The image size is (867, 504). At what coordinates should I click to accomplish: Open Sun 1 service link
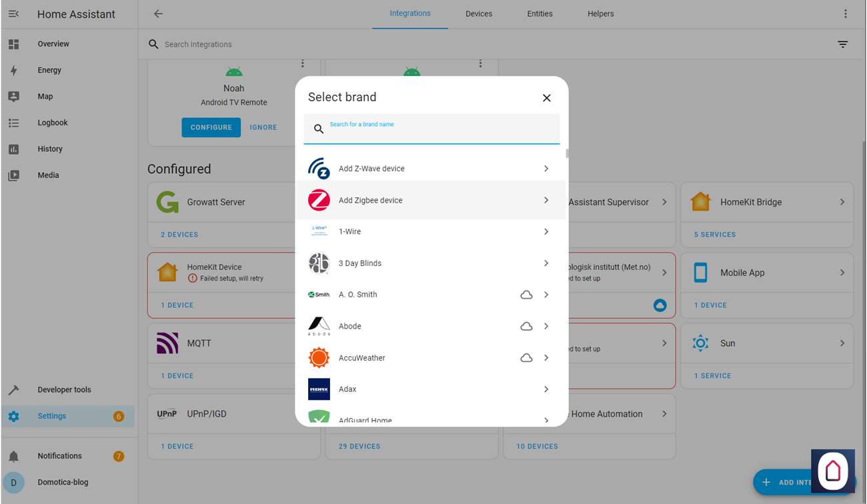[713, 376]
